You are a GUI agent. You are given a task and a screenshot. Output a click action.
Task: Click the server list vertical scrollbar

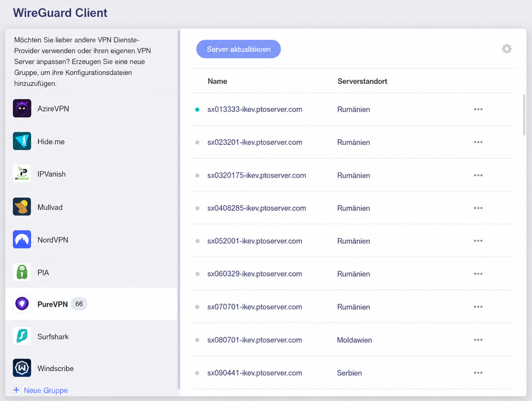tap(524, 115)
